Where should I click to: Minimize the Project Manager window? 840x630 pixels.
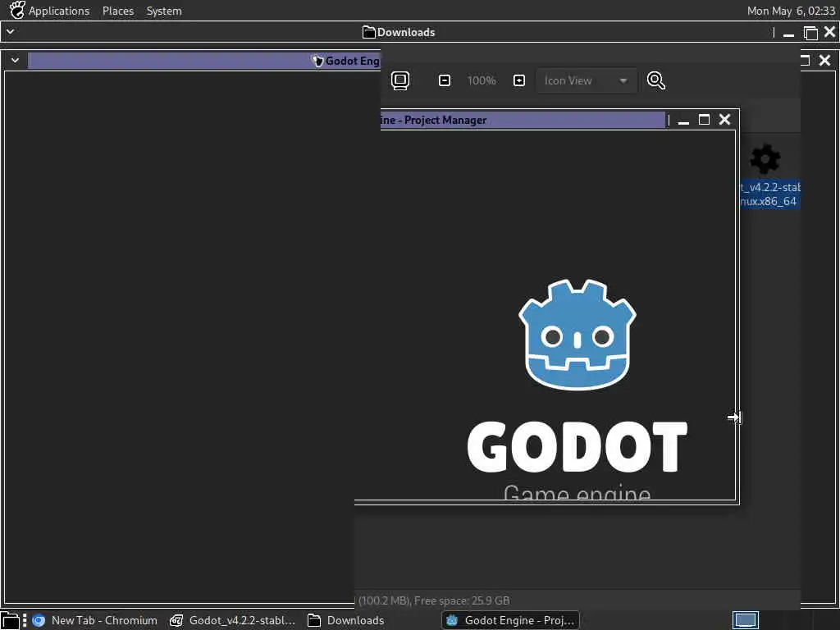(683, 120)
